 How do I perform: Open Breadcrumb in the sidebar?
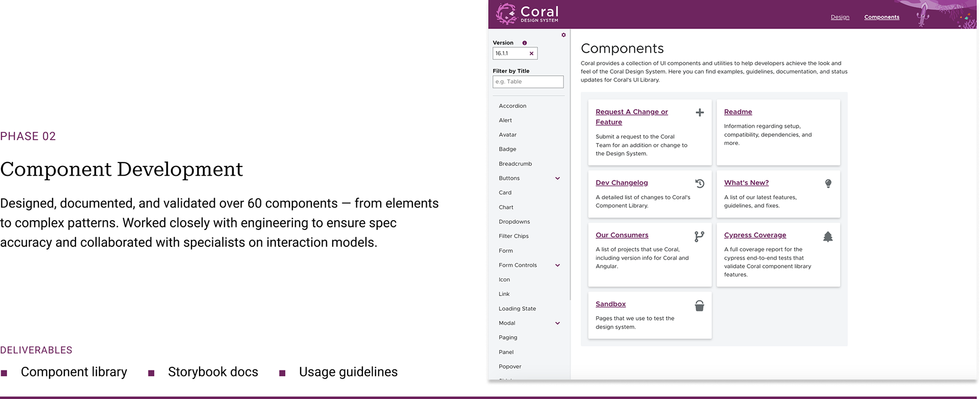click(515, 163)
